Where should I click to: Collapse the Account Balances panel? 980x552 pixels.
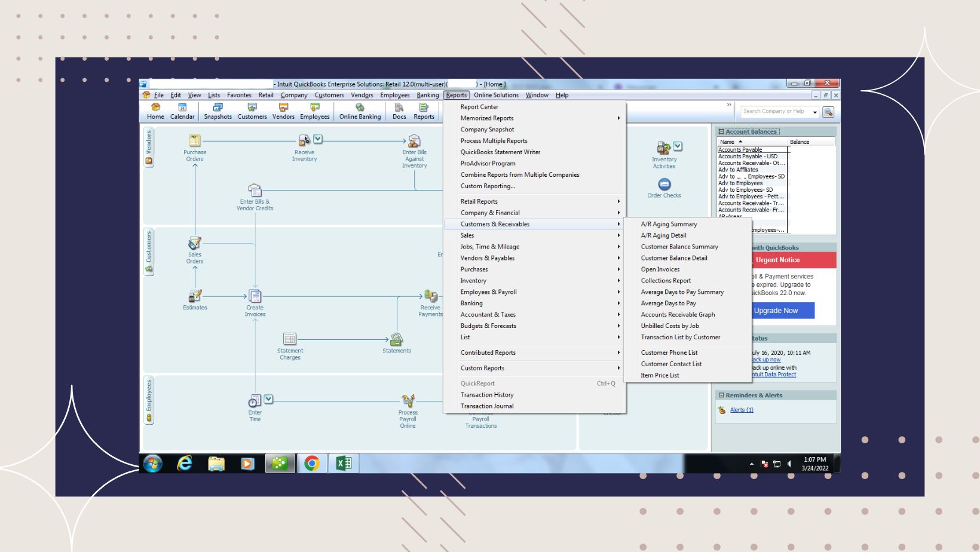click(x=721, y=131)
